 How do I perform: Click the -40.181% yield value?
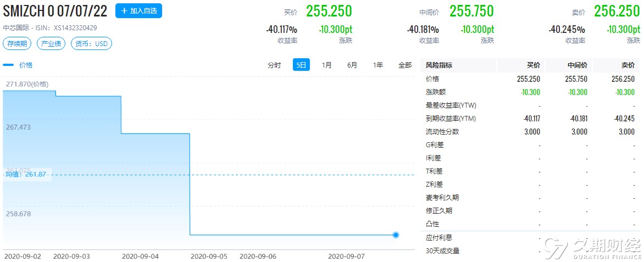click(x=423, y=30)
